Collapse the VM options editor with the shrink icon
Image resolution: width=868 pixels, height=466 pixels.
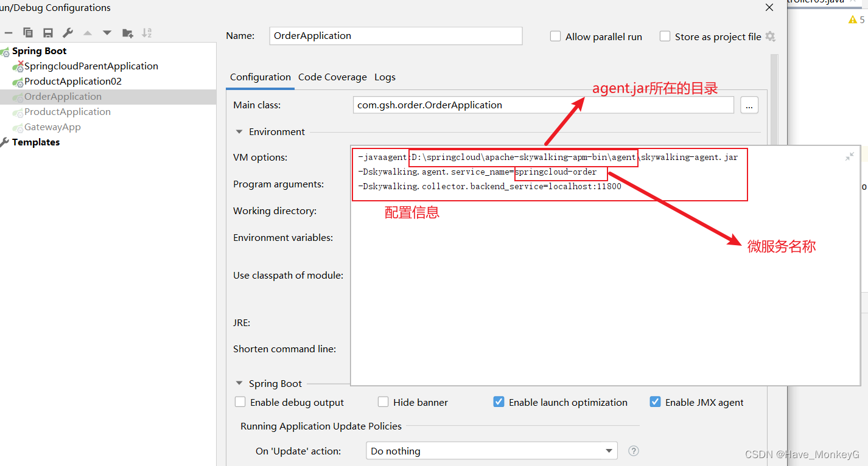pyautogui.click(x=850, y=156)
